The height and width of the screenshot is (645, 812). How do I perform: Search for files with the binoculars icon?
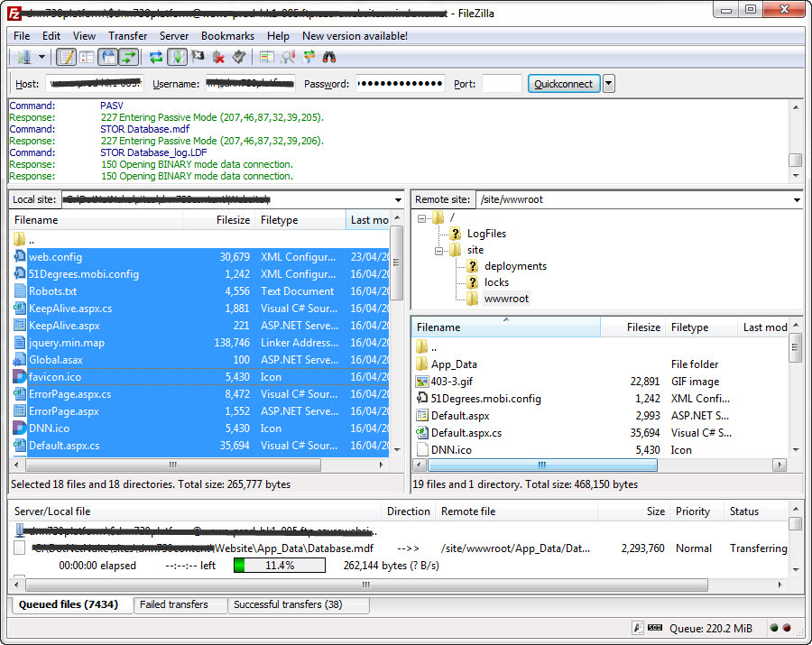[x=328, y=57]
